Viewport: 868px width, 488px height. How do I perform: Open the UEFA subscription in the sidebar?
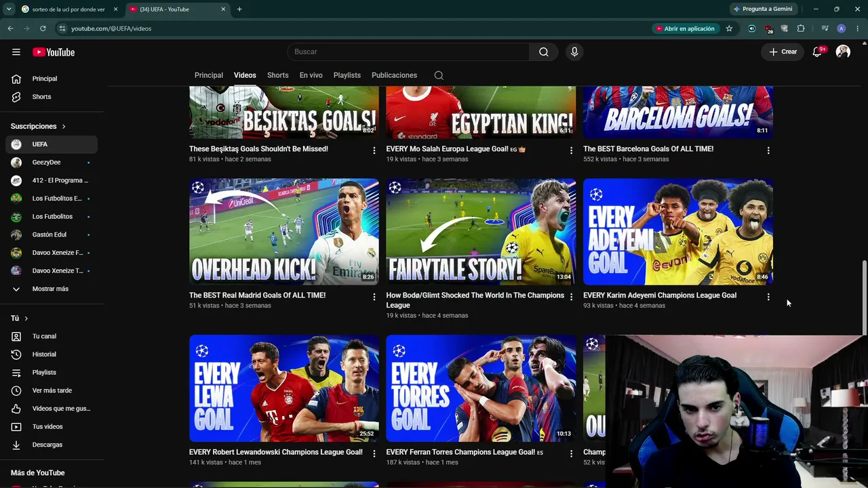pos(52,144)
